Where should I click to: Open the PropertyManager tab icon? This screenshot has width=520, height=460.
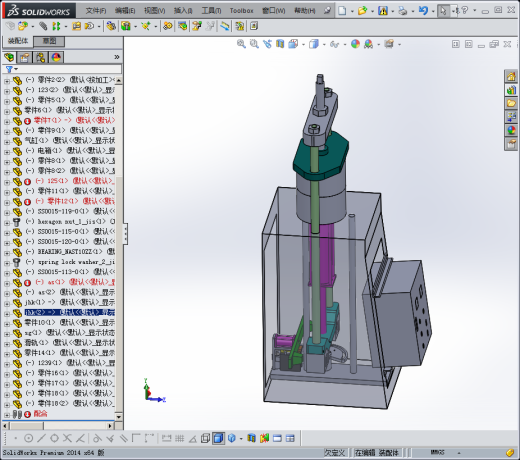coord(24,57)
